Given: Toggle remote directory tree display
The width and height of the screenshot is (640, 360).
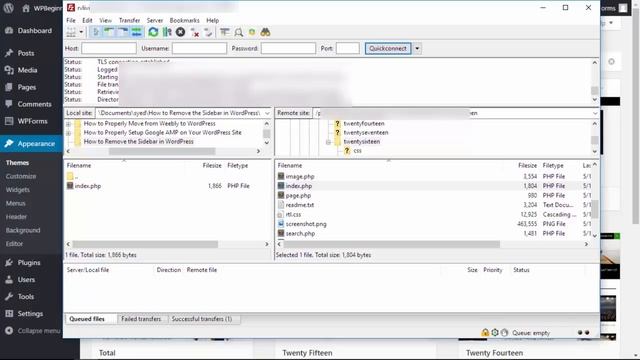Looking at the screenshot, I should [x=123, y=32].
